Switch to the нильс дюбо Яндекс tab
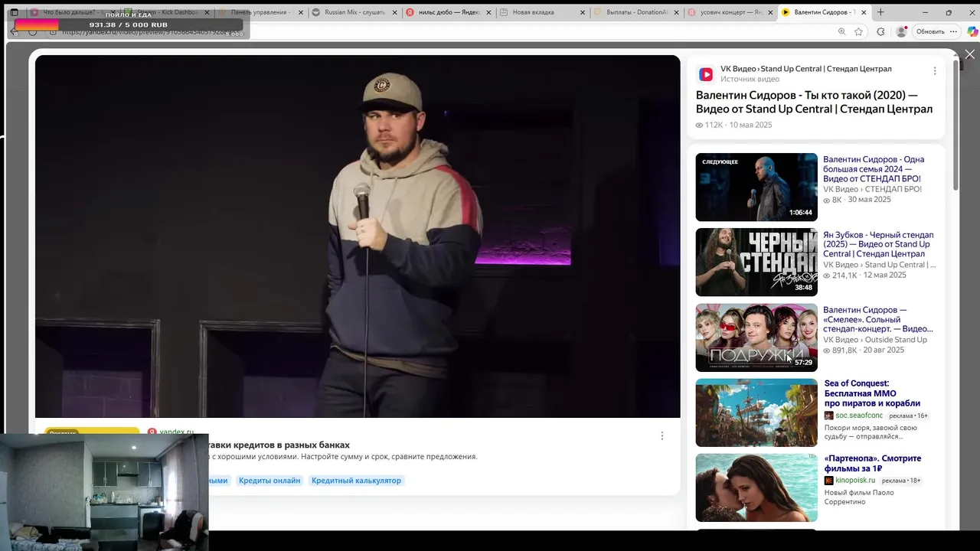 pos(449,12)
